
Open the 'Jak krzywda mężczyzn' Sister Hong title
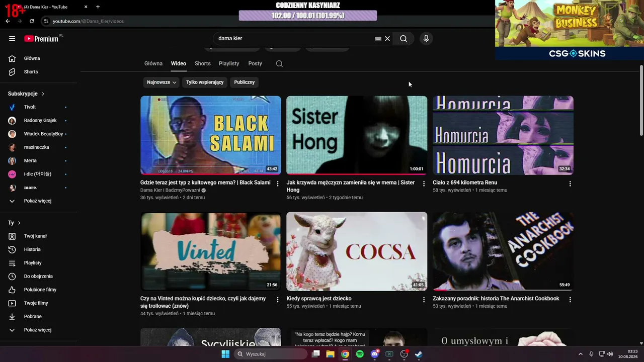pyautogui.click(x=351, y=187)
